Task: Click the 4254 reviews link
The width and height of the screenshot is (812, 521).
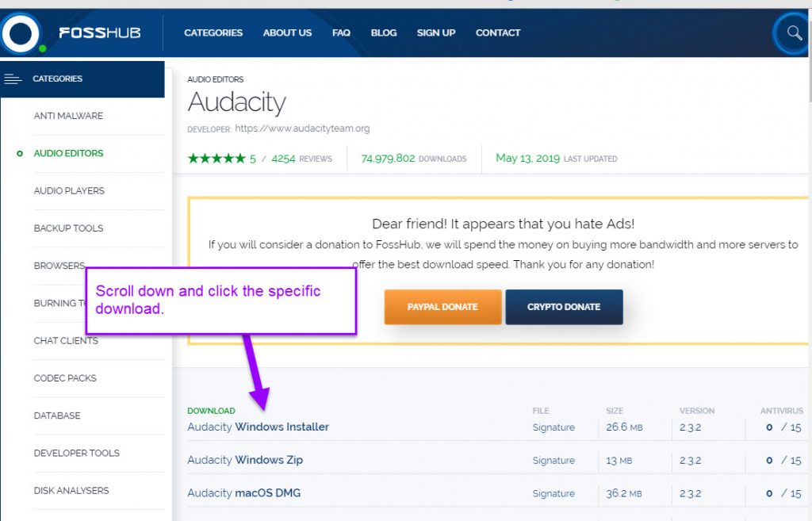Action: [302, 159]
